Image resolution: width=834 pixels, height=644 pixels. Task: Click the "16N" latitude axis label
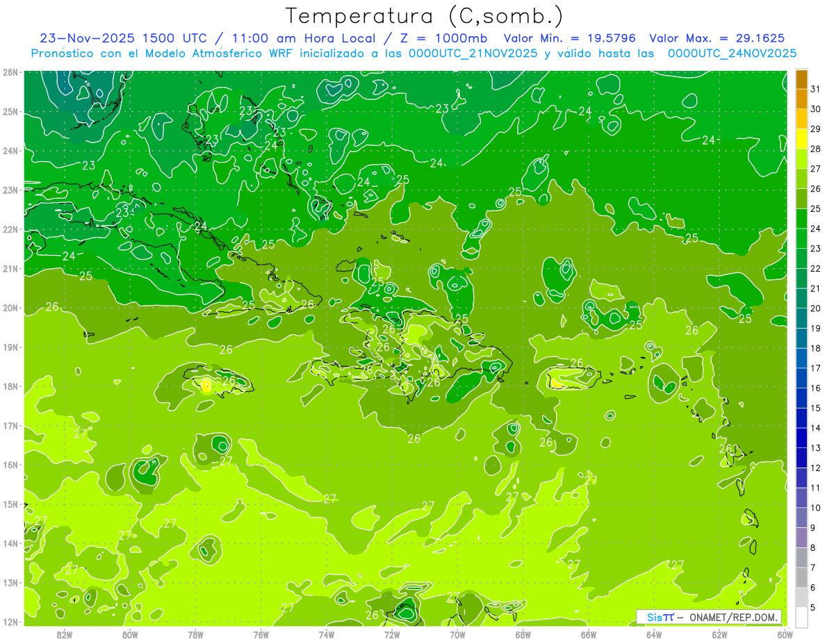pyautogui.click(x=10, y=465)
